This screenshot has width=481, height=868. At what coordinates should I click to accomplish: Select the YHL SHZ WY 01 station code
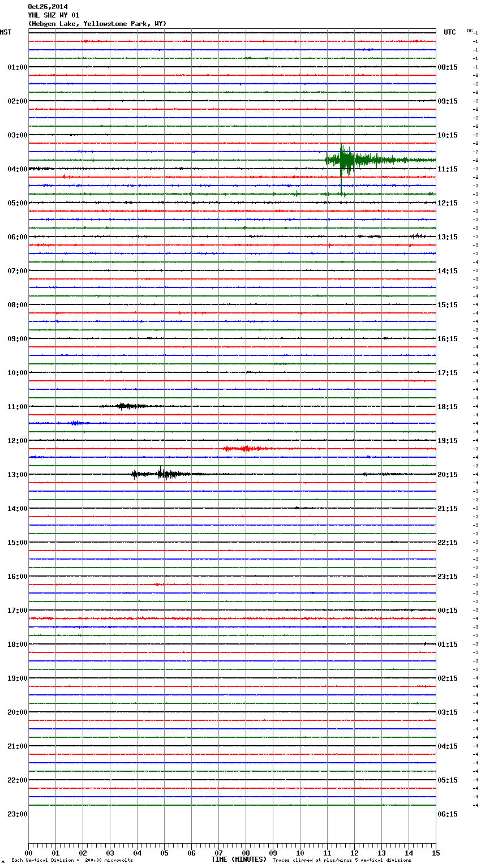(54, 15)
